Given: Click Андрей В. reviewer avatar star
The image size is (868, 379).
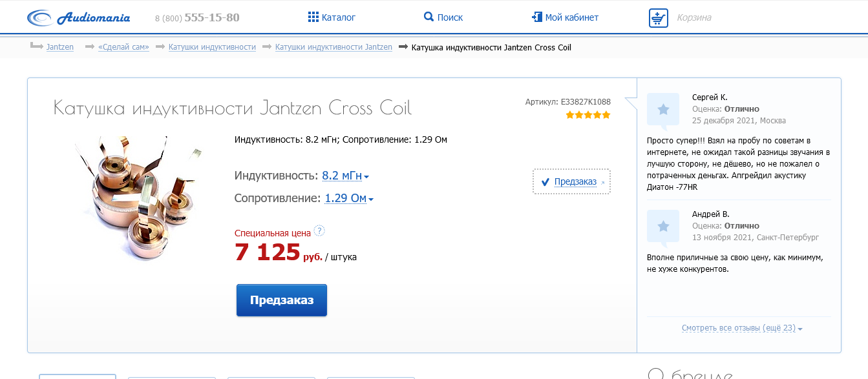Looking at the screenshot, I should click(x=663, y=226).
